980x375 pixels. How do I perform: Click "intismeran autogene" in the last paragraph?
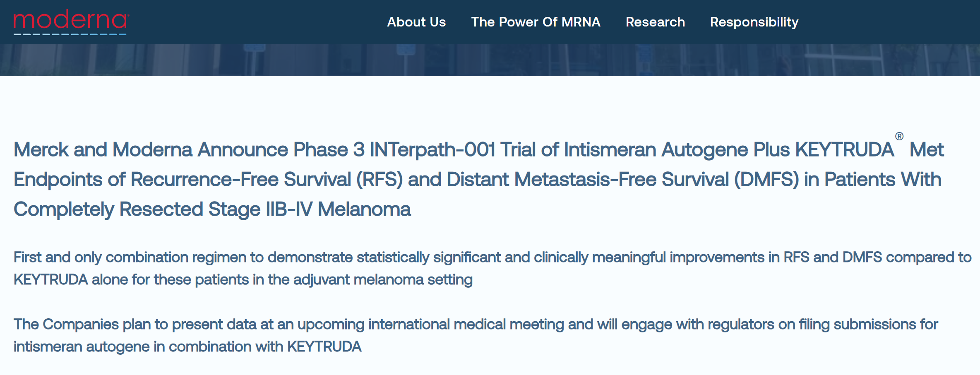point(82,347)
